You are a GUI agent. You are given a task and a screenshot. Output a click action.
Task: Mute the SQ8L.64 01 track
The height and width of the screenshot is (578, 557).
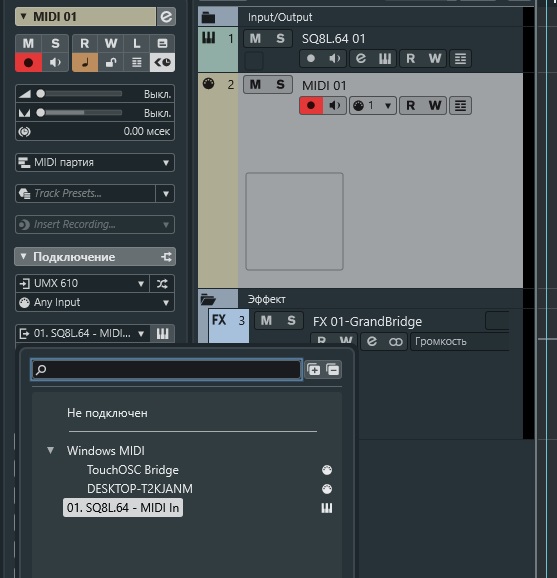pos(255,38)
